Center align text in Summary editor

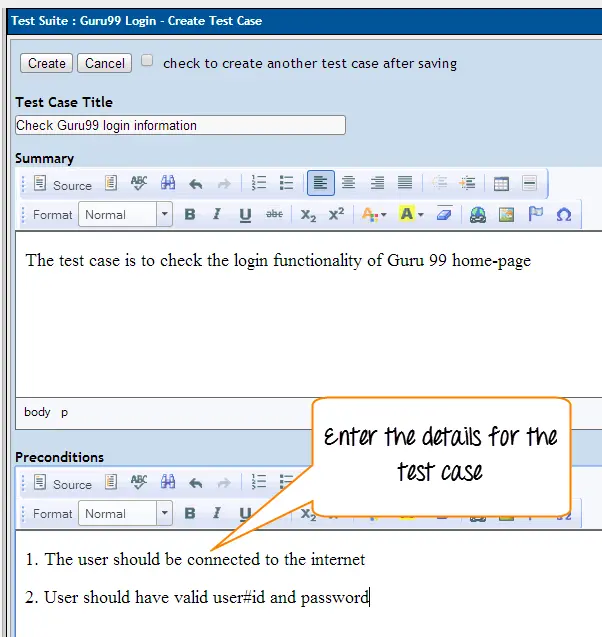[x=349, y=183]
